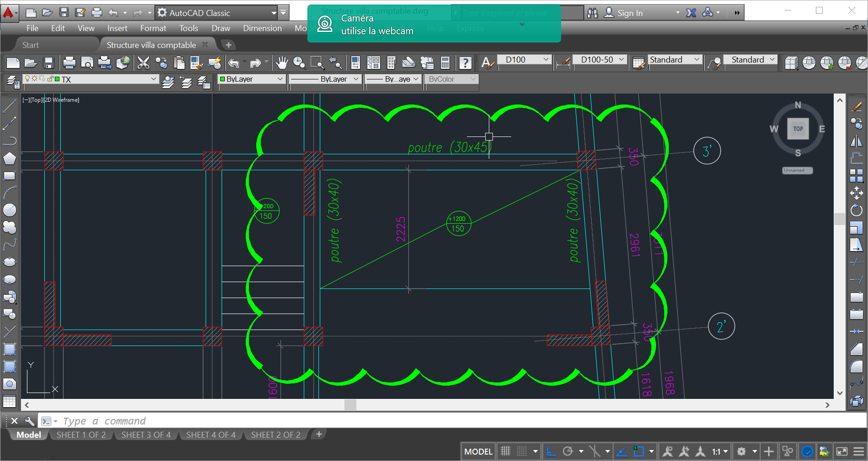Toggle the drawing grid display

tap(505, 451)
